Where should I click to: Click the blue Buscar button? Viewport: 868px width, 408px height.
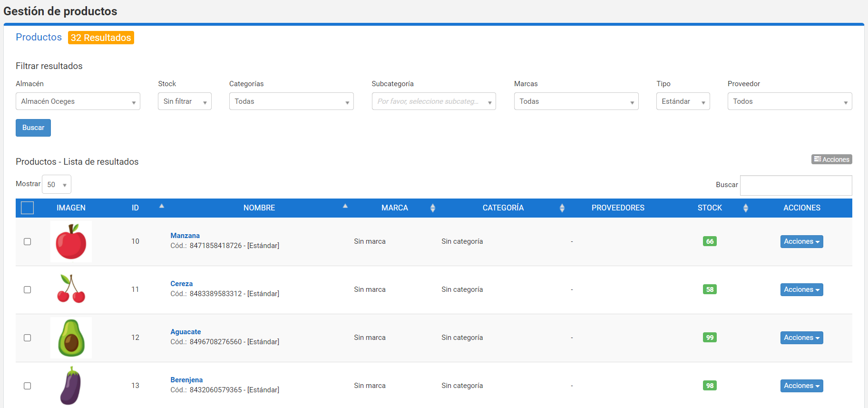tap(33, 128)
